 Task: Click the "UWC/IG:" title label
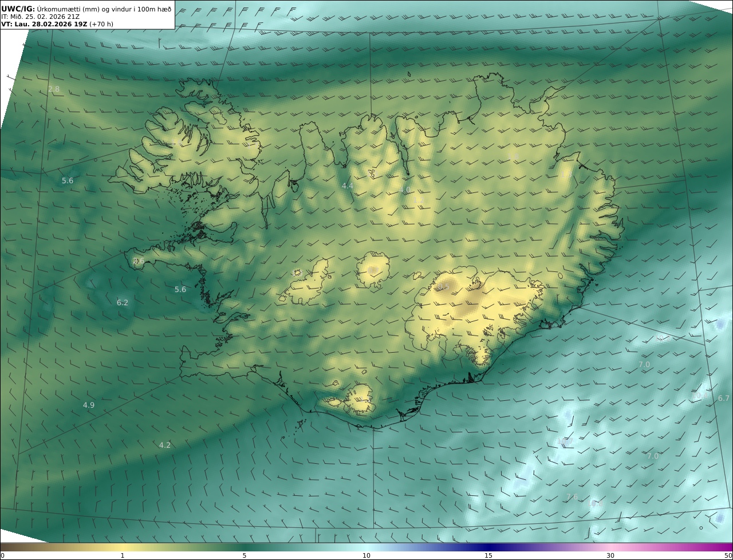pyautogui.click(x=18, y=9)
